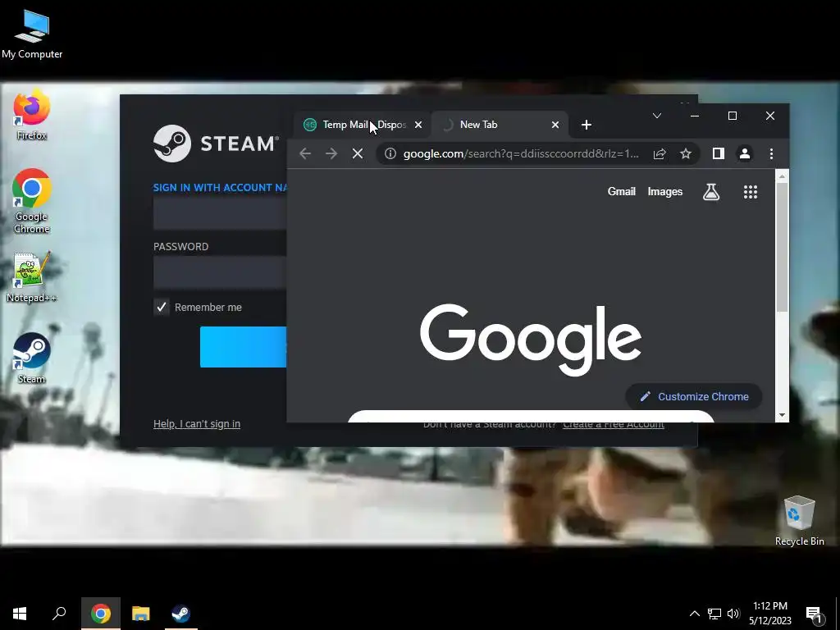840x630 pixels.
Task: Open Windows Start menu
Action: coord(20,614)
